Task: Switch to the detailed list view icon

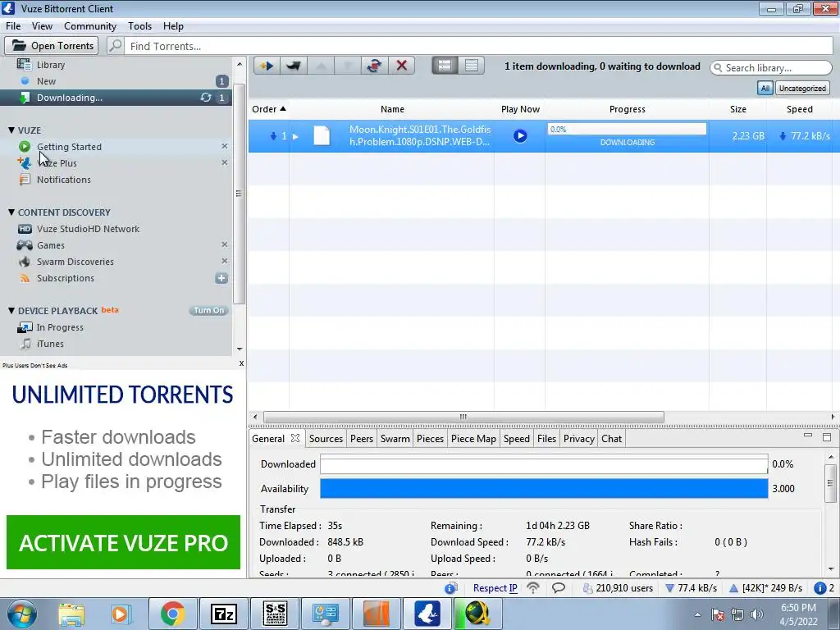Action: (x=472, y=66)
